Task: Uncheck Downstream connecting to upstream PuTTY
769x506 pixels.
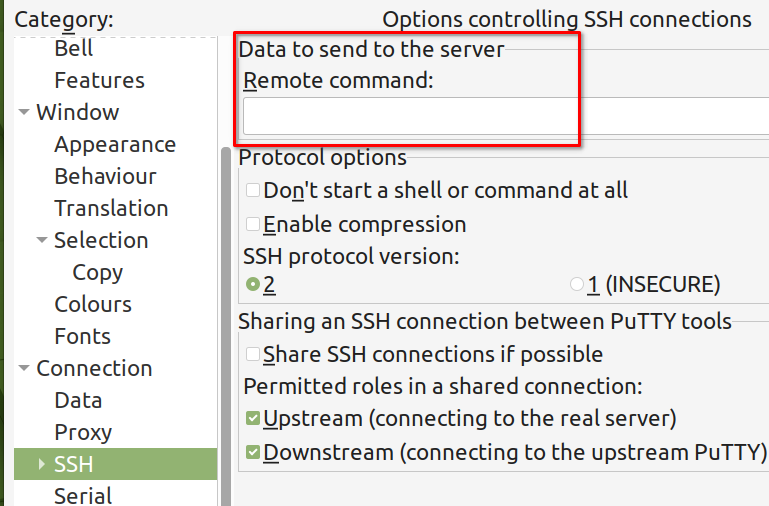Action: [254, 452]
